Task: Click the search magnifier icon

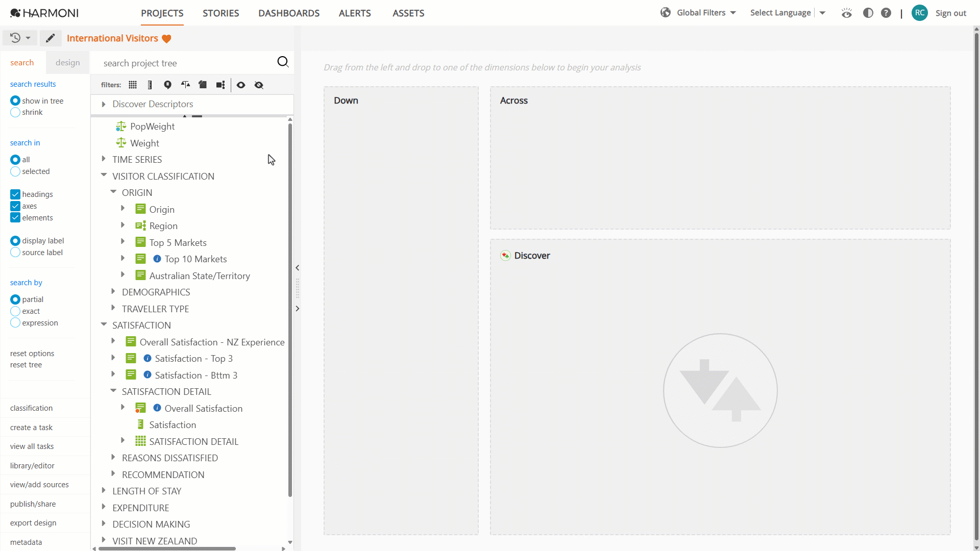Action: pos(283,62)
